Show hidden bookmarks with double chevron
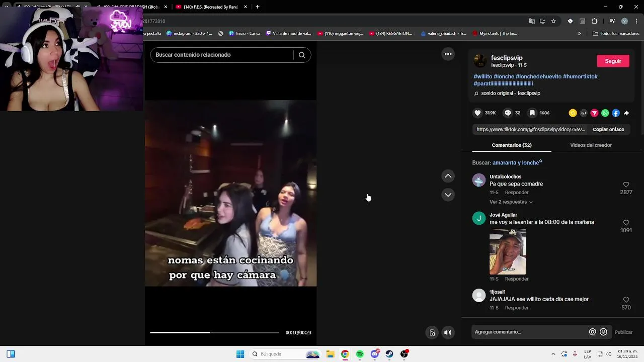 (579, 34)
